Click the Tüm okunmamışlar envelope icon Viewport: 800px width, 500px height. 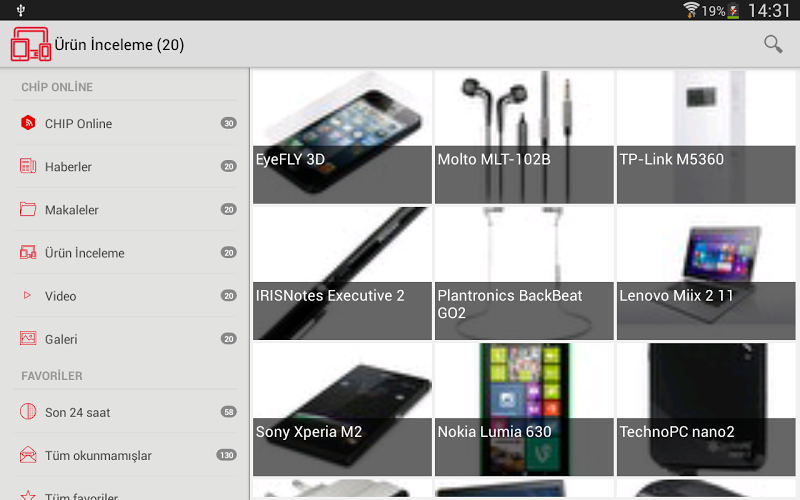point(28,455)
